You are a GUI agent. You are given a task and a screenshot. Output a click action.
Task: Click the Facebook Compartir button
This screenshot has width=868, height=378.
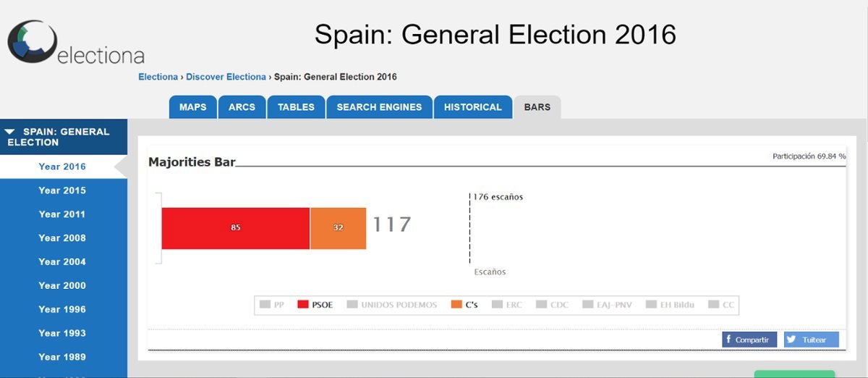(749, 340)
